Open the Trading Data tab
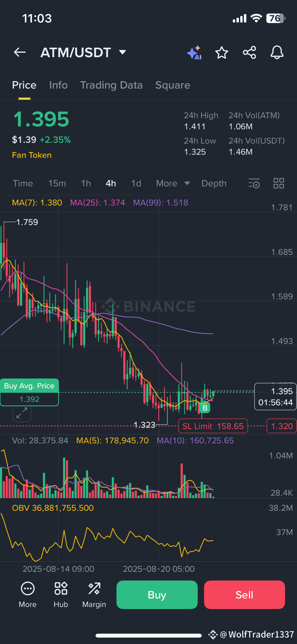The height and width of the screenshot is (644, 297). point(111,85)
